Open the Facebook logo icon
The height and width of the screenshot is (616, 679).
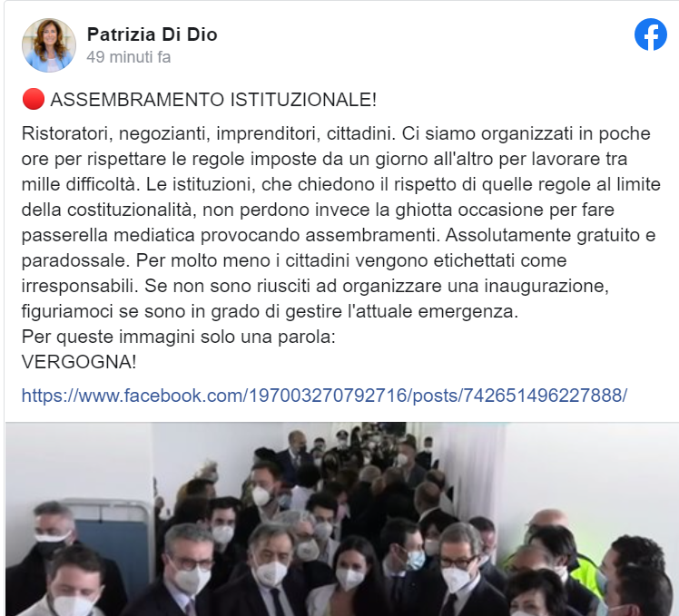[651, 34]
